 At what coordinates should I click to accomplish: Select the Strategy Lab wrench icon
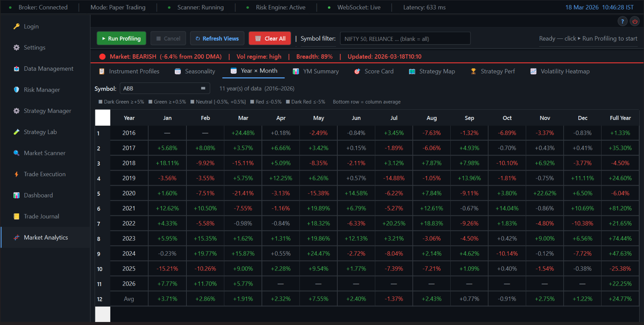pyautogui.click(x=17, y=132)
